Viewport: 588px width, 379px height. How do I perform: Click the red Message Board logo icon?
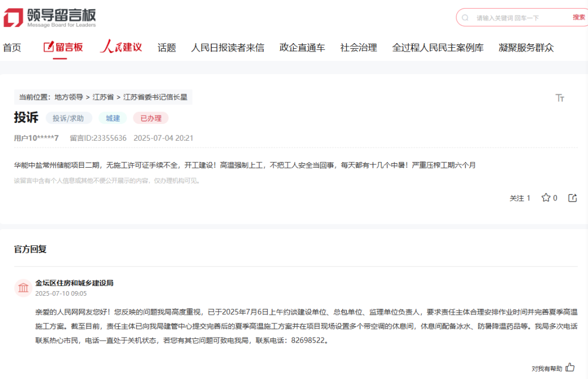tap(13, 18)
